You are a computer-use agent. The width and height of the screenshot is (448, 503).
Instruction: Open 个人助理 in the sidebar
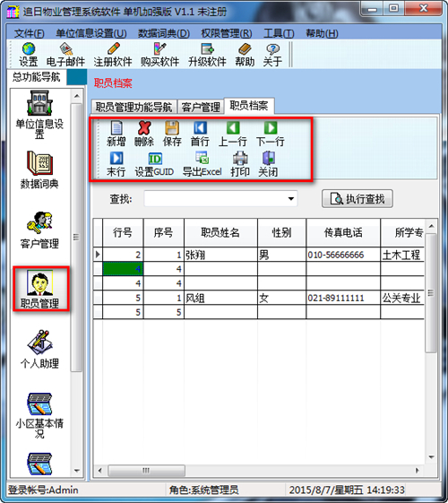(x=39, y=349)
